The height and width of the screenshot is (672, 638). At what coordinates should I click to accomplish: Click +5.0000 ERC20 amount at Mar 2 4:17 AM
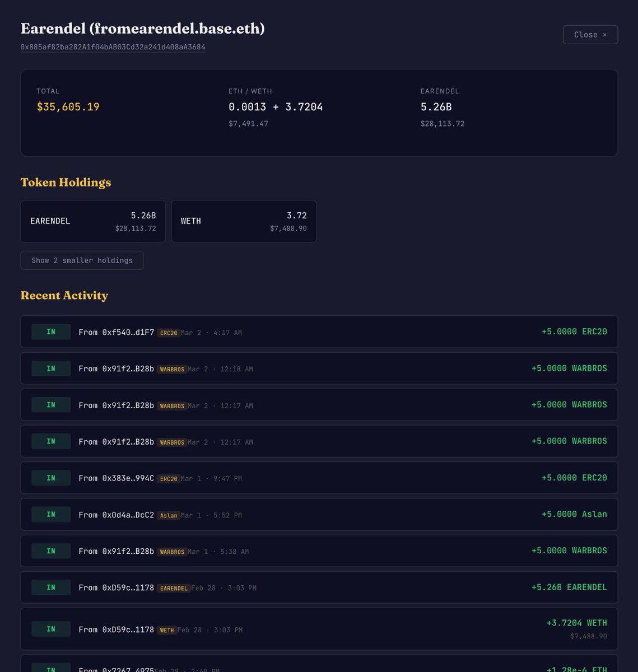pos(574,332)
